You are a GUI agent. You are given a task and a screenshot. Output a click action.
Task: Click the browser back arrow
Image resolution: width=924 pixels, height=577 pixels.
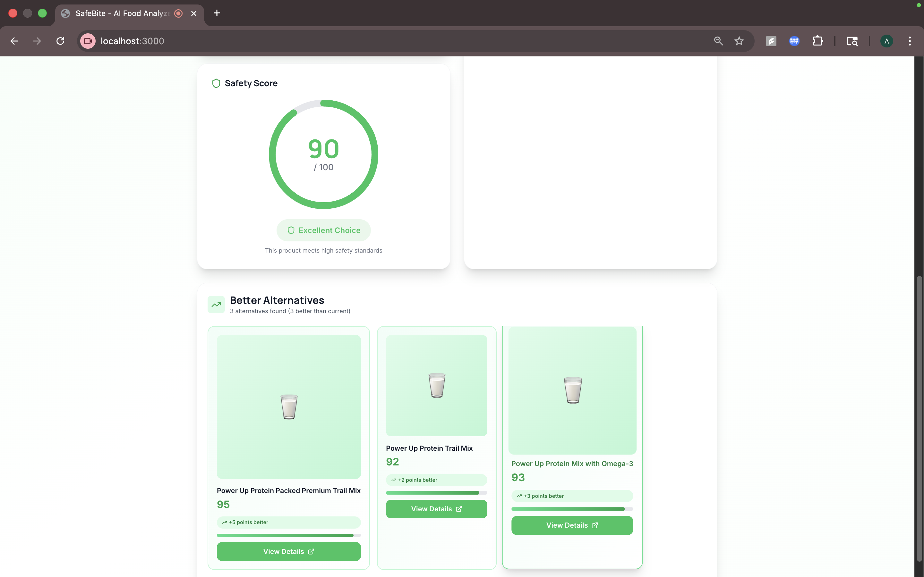[14, 41]
